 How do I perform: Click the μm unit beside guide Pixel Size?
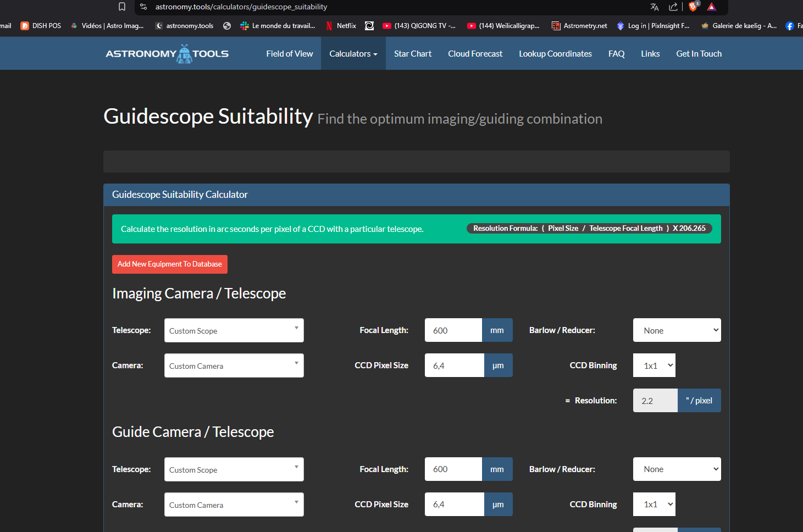tap(499, 505)
